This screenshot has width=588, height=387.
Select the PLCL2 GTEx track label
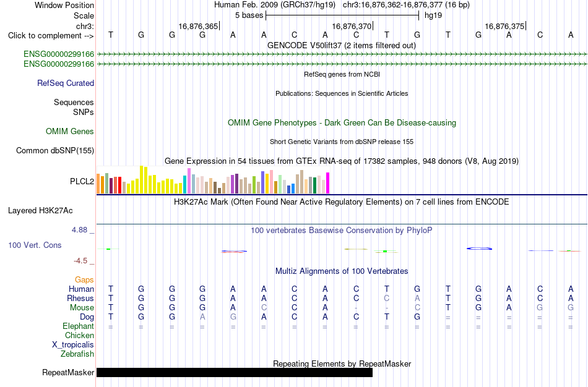(x=82, y=182)
